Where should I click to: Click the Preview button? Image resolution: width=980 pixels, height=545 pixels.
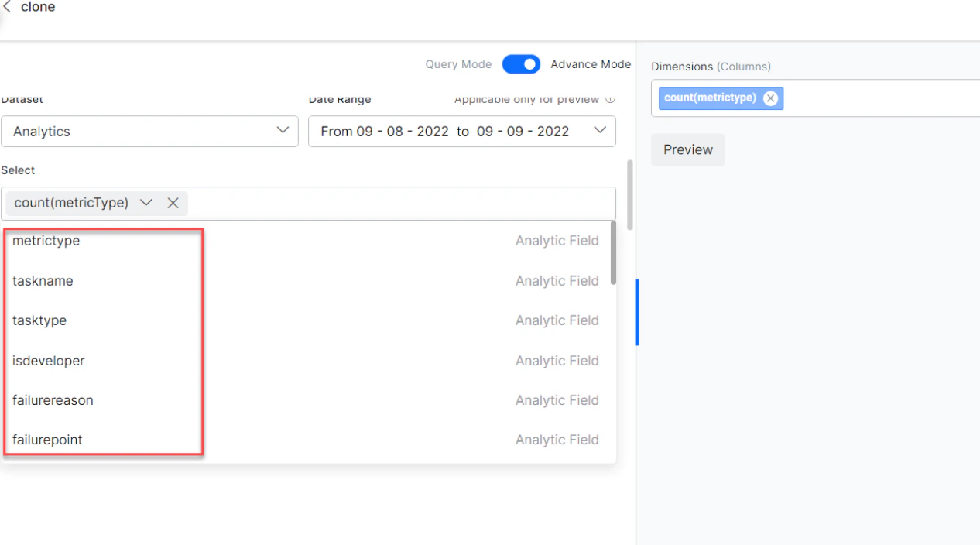[687, 149]
